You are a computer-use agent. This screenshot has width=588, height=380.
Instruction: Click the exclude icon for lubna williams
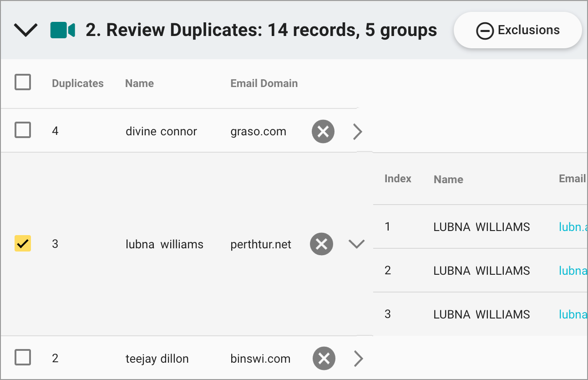tap(321, 244)
